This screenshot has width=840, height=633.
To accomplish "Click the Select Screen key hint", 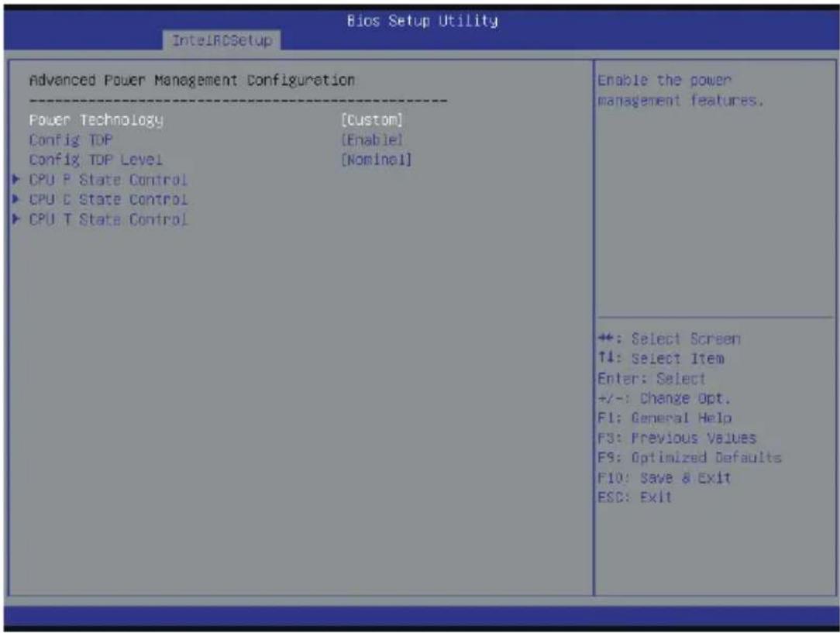I will click(669, 339).
